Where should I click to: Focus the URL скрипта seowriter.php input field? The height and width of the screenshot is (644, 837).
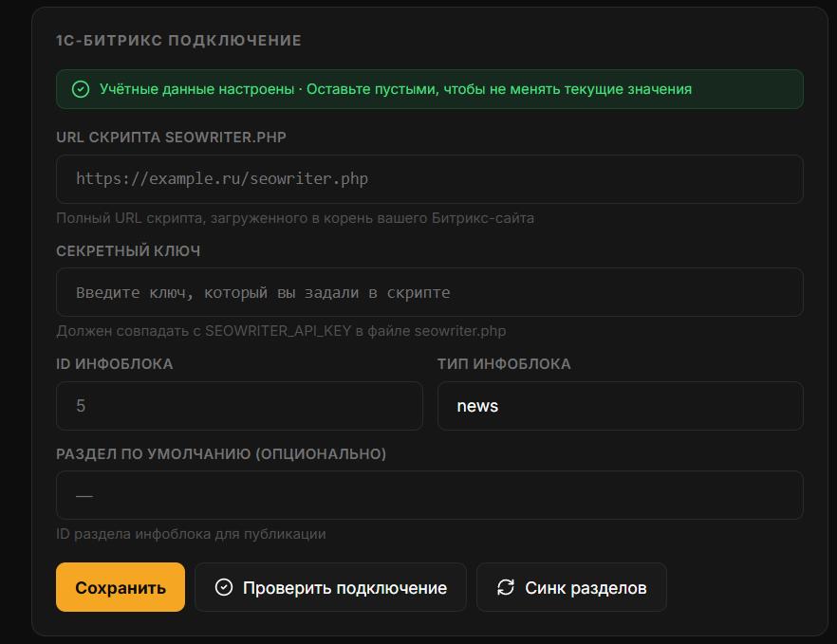click(x=430, y=178)
